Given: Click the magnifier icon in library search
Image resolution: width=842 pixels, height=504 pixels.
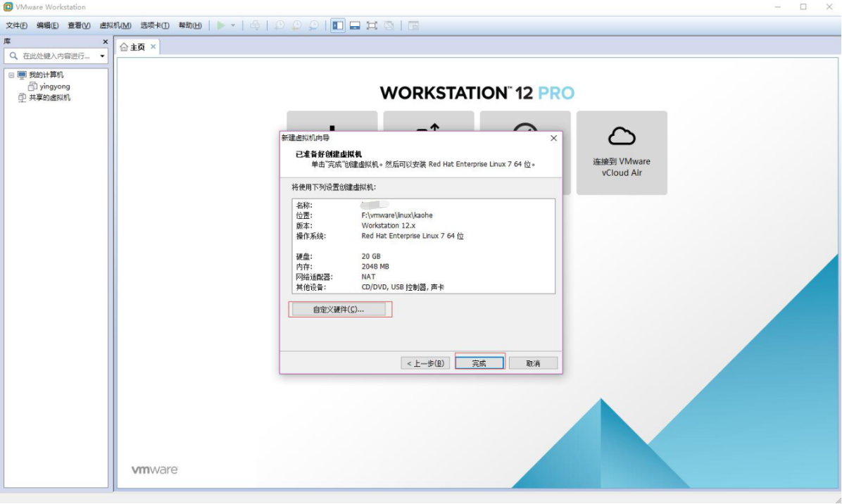Looking at the screenshot, I should [x=13, y=56].
